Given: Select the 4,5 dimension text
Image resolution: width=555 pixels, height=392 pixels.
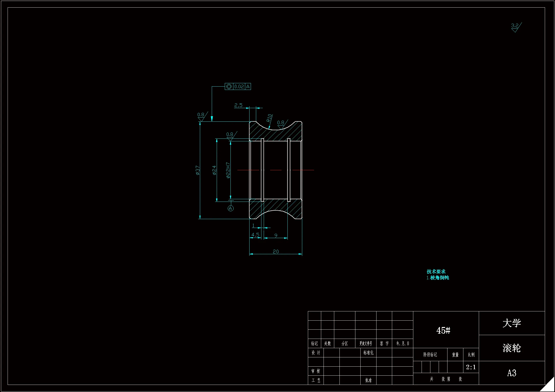Looking at the screenshot, I should [255, 235].
